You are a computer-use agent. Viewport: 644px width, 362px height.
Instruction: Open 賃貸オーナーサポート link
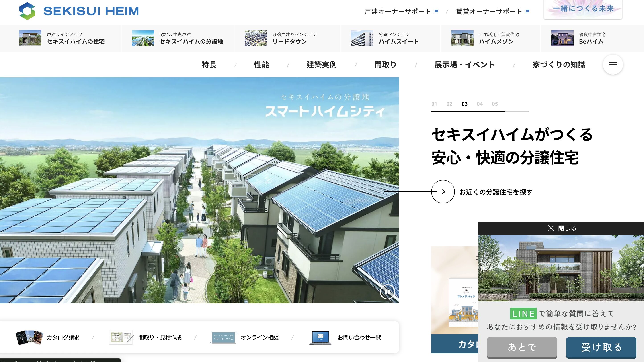(x=489, y=12)
